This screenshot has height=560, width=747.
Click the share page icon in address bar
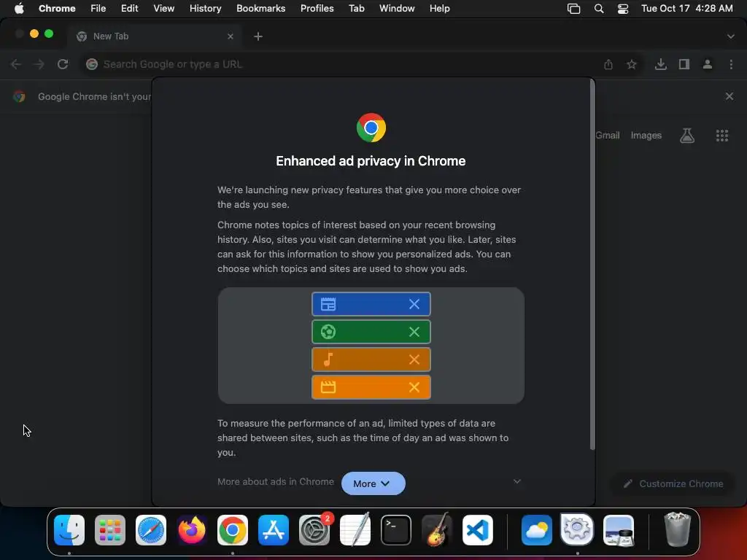608,64
